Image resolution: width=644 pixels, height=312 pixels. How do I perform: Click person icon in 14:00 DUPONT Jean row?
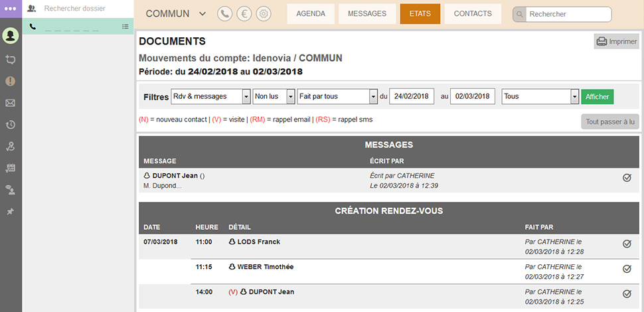(244, 292)
